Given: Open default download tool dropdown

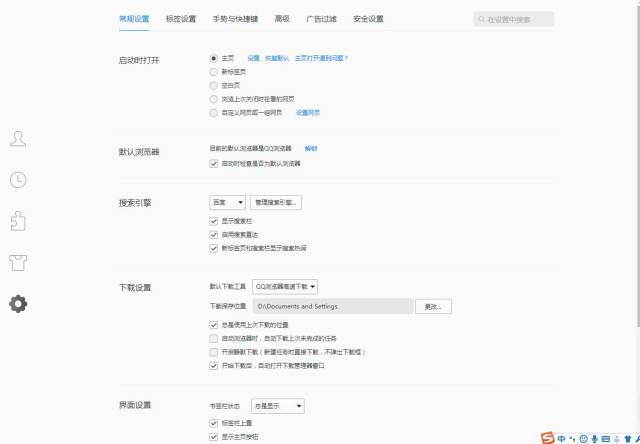Looking at the screenshot, I should coord(285,286).
